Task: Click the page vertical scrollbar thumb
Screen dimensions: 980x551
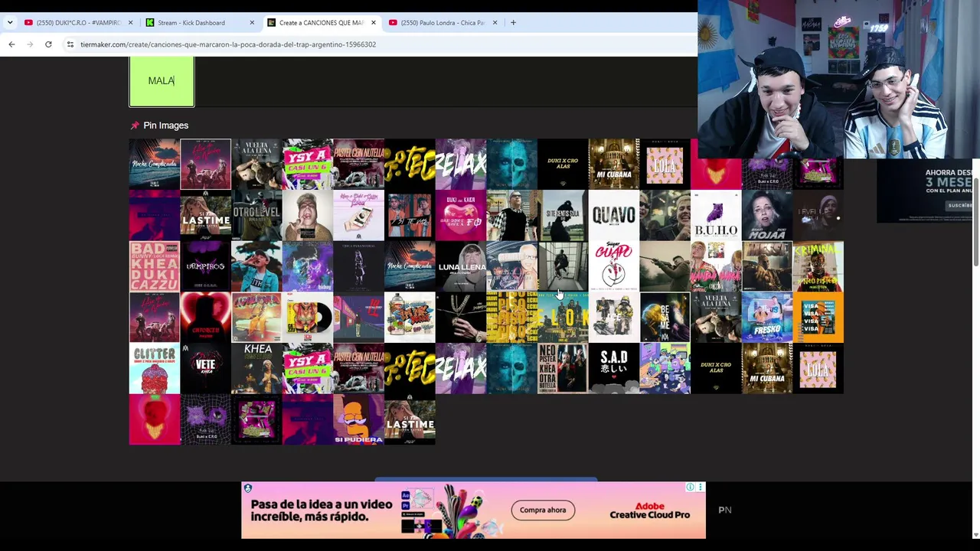Action: click(975, 223)
